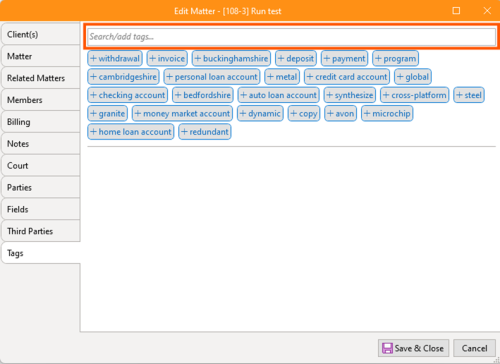Viewport: 500px width, 364px height.
Task: Add the global tag
Action: coord(413,77)
